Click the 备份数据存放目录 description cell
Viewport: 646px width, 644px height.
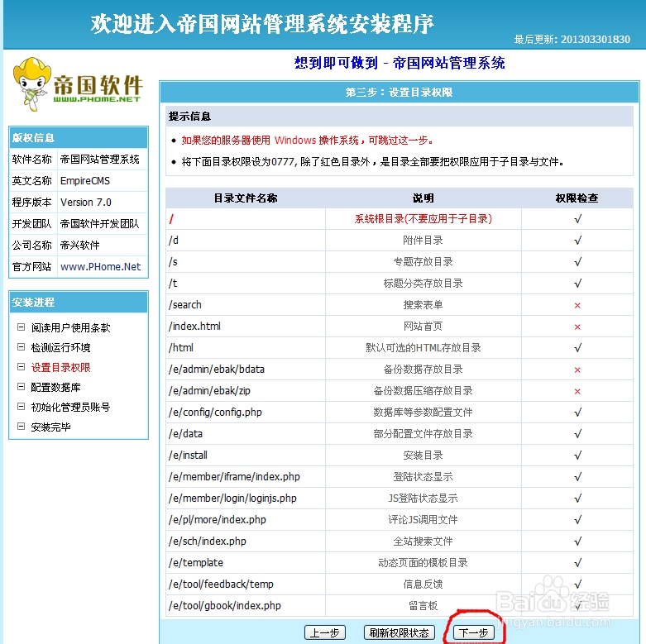click(x=423, y=370)
